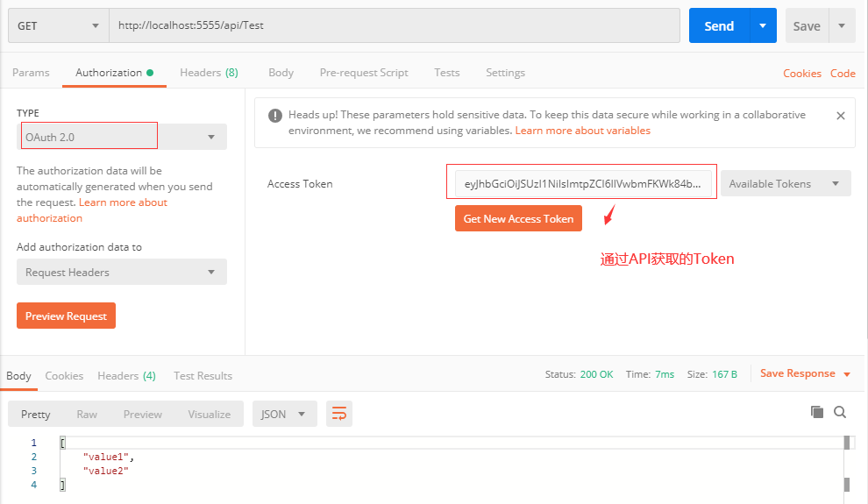Copy response body with the copy icon

817,412
